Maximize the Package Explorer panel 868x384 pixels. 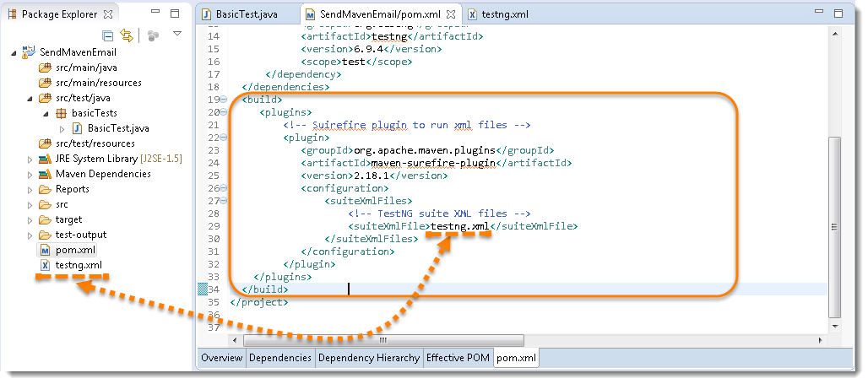click(175, 14)
